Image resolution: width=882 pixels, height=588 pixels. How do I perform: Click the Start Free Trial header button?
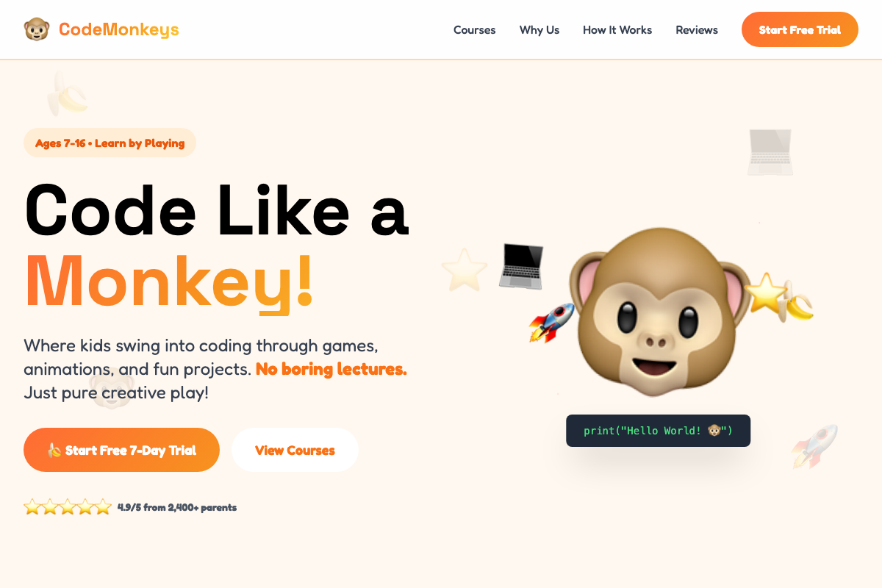[800, 29]
